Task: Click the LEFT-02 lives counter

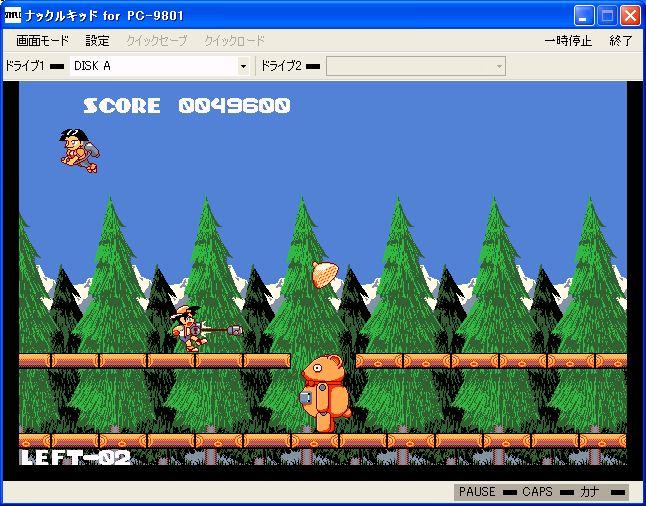Action: (x=75, y=457)
